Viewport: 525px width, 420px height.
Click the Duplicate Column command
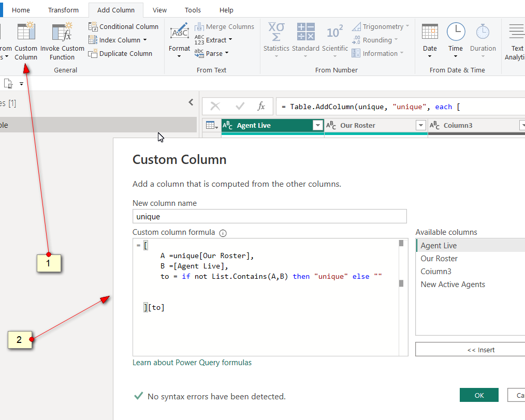coord(120,53)
